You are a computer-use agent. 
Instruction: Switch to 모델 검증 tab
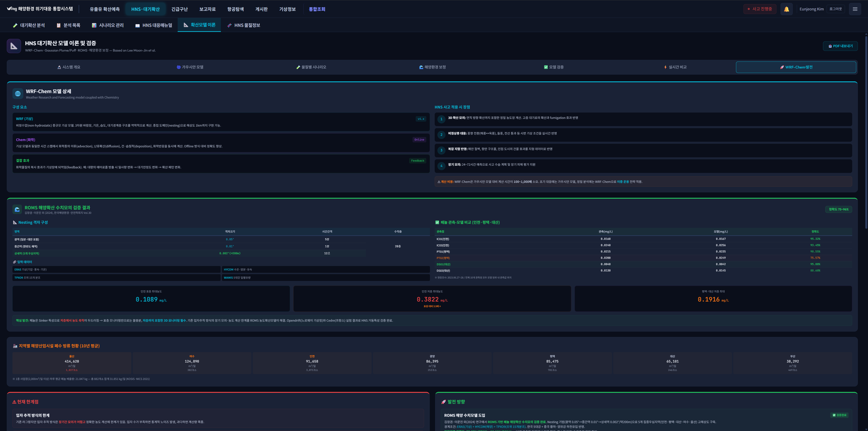point(554,67)
